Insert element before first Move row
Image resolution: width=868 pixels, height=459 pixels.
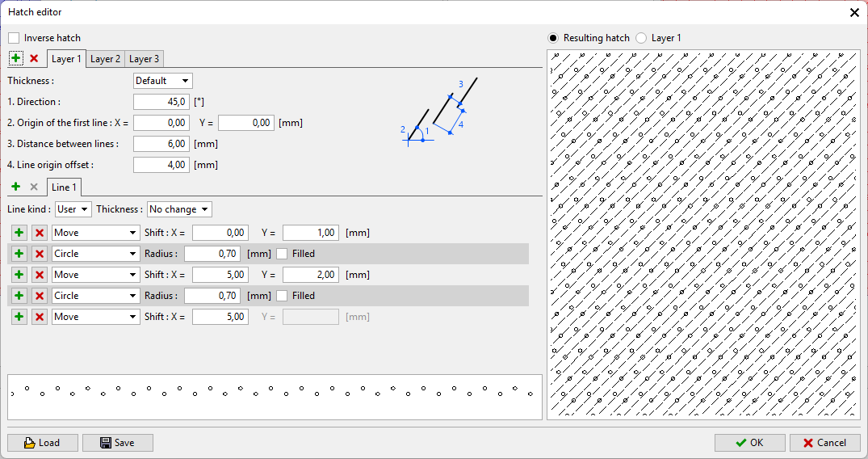click(x=19, y=233)
